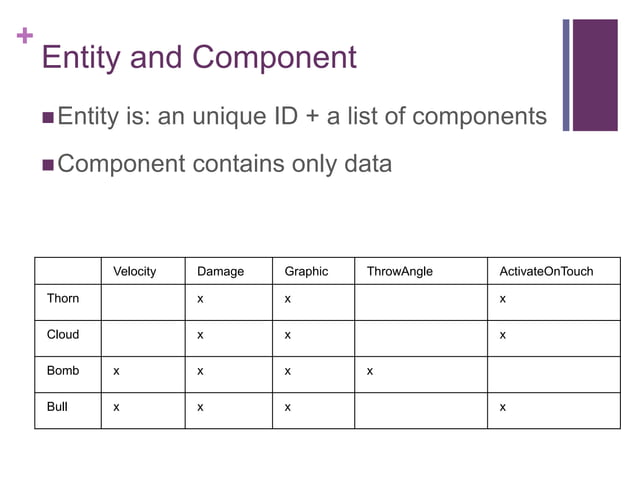The image size is (638, 478).
Task: Click the Bull row label
Action: (x=57, y=407)
